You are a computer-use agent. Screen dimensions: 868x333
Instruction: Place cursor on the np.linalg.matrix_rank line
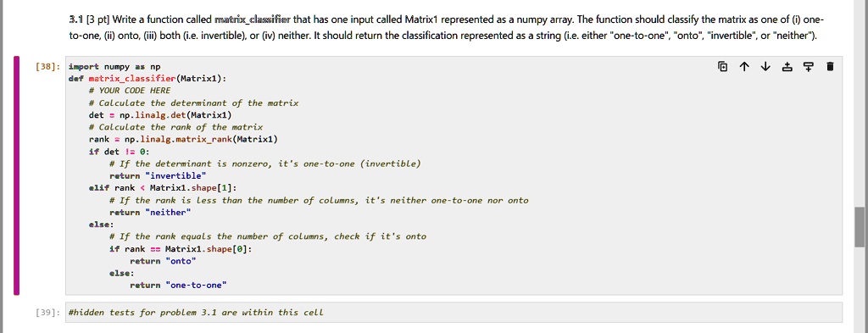click(x=183, y=140)
